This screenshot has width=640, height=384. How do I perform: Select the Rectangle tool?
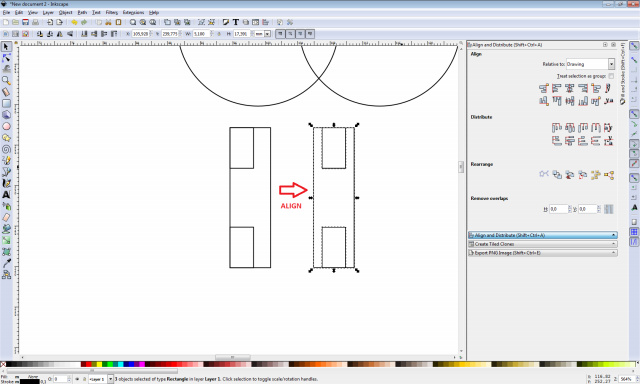point(6,104)
